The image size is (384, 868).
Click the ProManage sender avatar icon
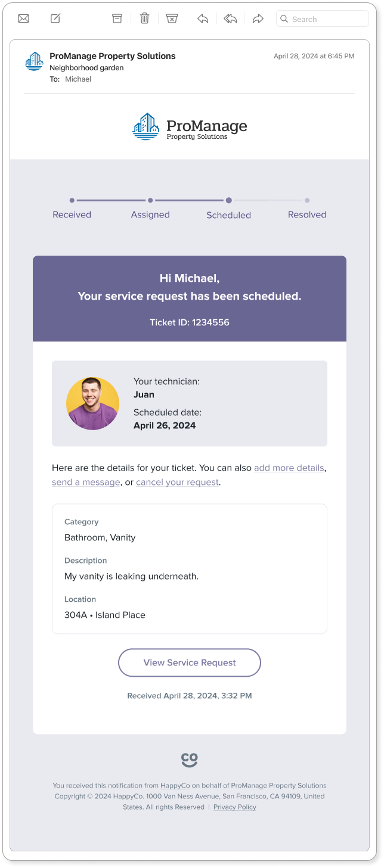click(35, 61)
